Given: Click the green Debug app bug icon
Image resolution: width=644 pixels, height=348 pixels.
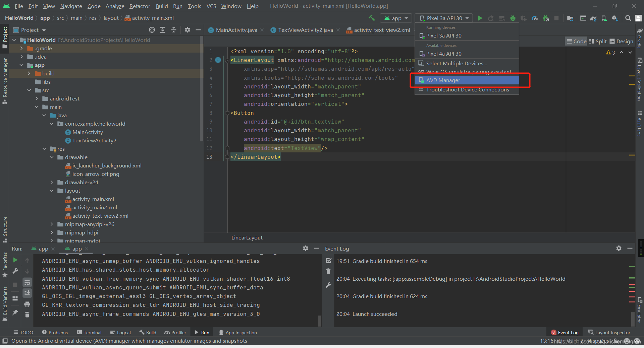Looking at the screenshot, I should click(513, 18).
